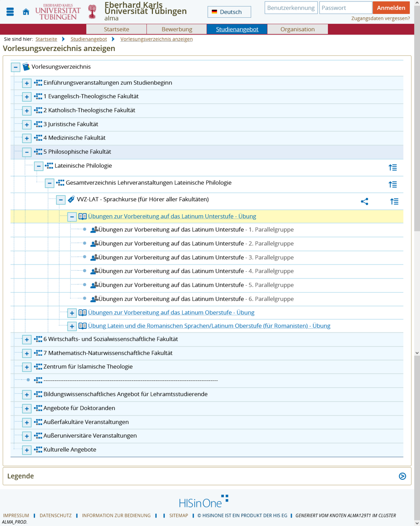Expand 1 Evangelisch-Theologische Fakultät
This screenshot has height=526, width=420.
point(27,97)
